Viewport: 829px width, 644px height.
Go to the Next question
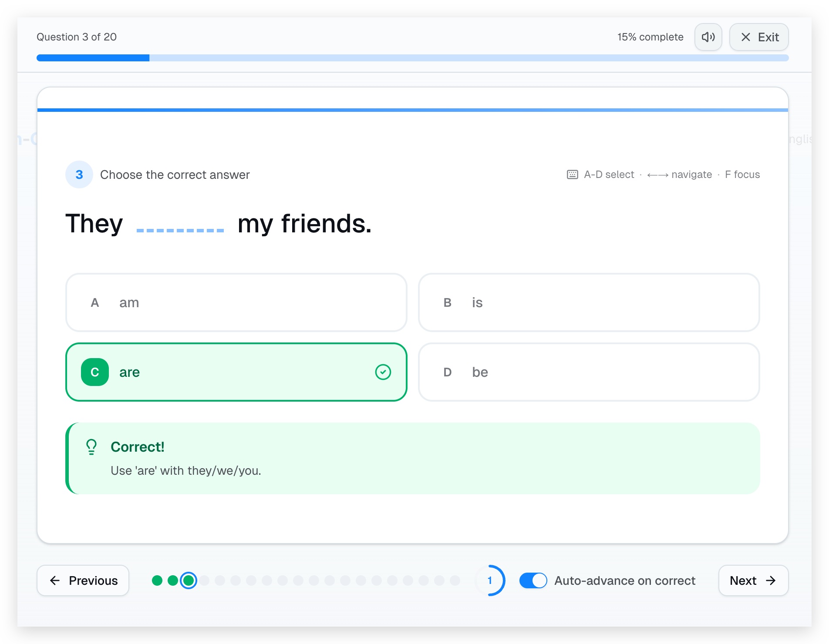click(753, 580)
